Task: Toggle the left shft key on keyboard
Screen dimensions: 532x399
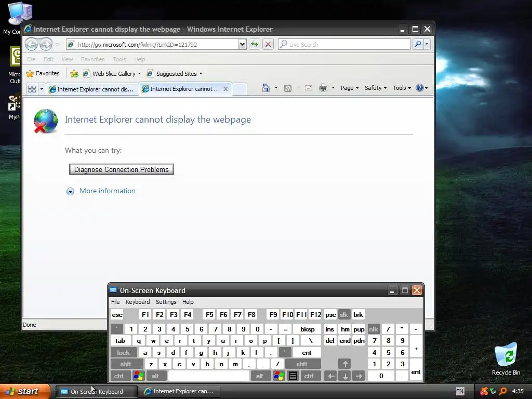Action: click(126, 364)
